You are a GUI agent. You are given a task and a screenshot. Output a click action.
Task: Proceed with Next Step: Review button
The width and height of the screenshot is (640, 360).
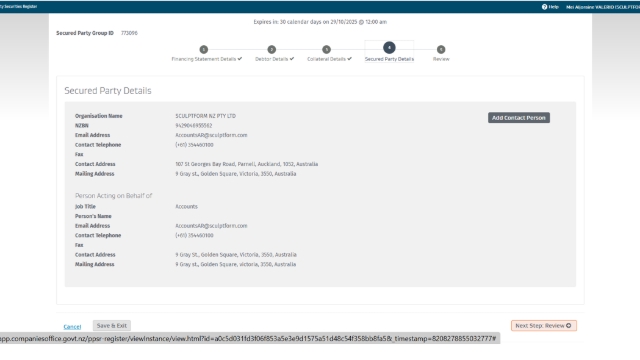[x=544, y=326]
